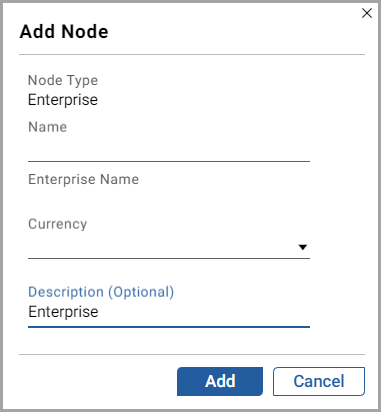The height and width of the screenshot is (412, 381).
Task: Place cursor in the Enterprise description text
Action: pyautogui.click(x=63, y=312)
